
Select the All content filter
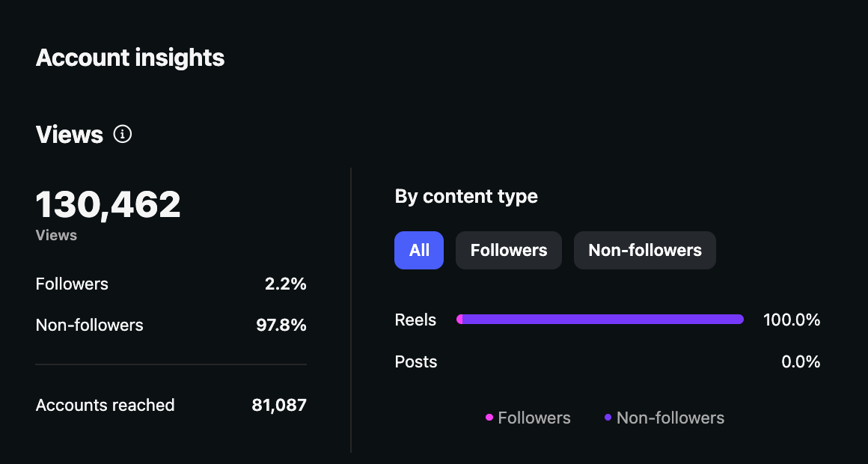(419, 250)
